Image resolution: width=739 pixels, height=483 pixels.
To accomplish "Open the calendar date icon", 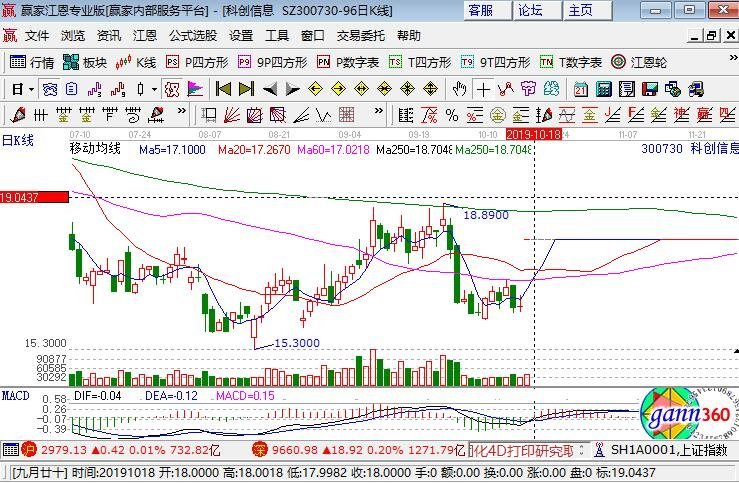I will tap(581, 89).
